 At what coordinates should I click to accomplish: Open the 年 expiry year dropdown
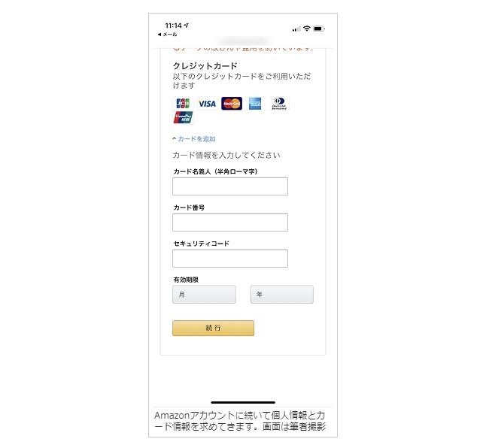tap(281, 295)
